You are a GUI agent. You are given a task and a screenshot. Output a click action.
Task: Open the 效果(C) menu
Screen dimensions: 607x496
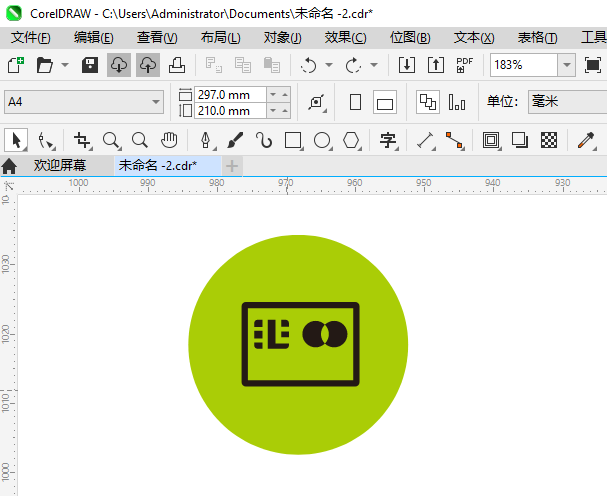[345, 38]
